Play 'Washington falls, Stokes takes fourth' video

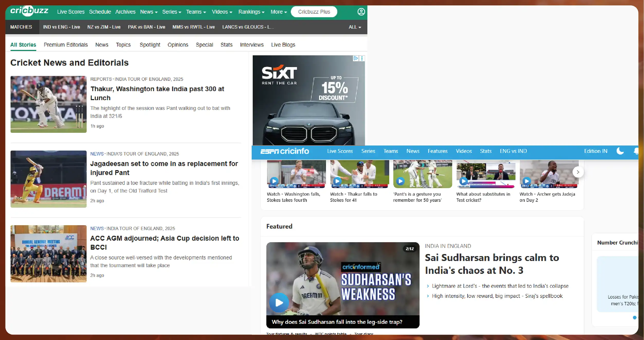274,181
